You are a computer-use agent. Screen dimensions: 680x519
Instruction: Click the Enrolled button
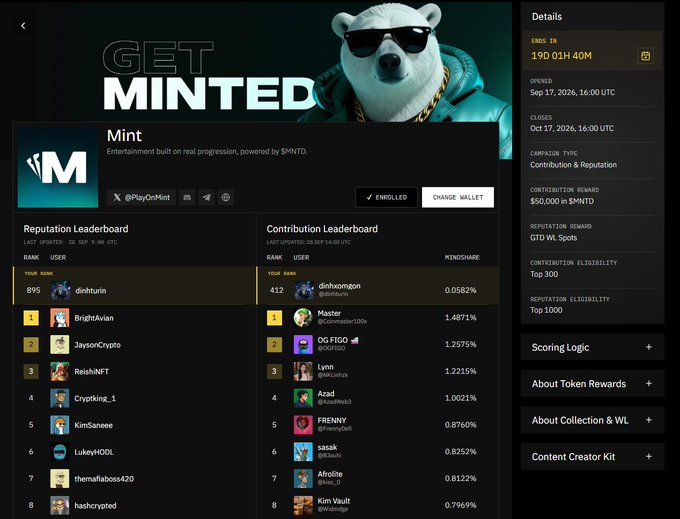click(386, 197)
